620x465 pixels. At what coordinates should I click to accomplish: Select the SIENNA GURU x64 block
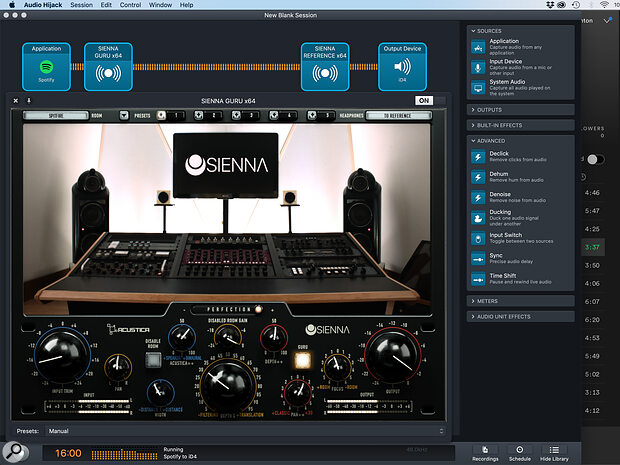pos(108,67)
